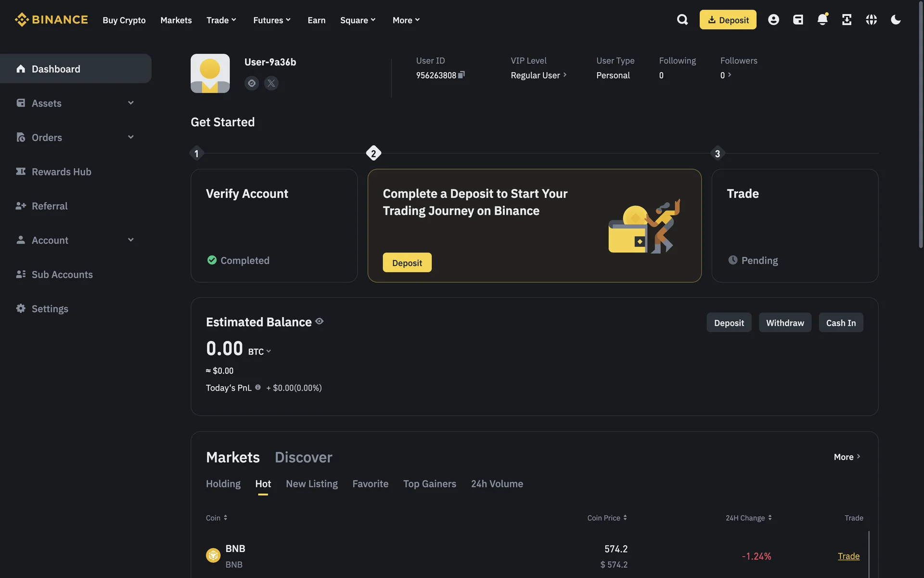Click the user avatar thumbnail
The height and width of the screenshot is (578, 924).
pos(210,73)
